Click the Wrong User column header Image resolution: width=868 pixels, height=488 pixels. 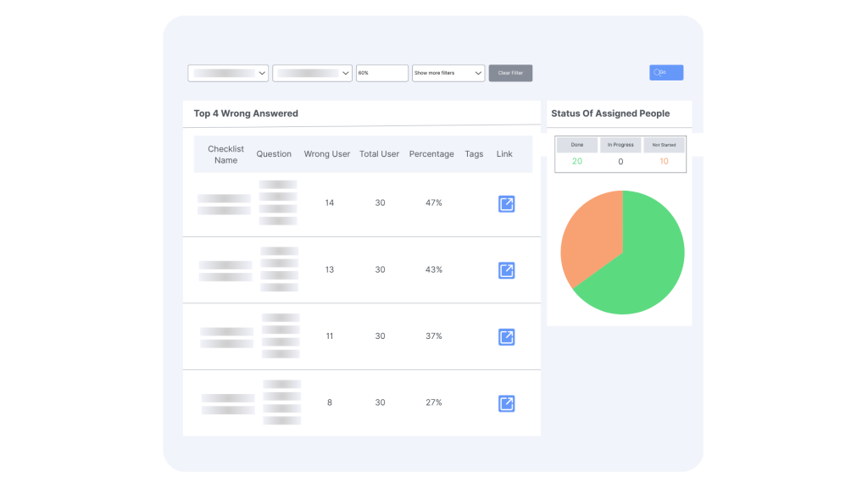pos(327,154)
